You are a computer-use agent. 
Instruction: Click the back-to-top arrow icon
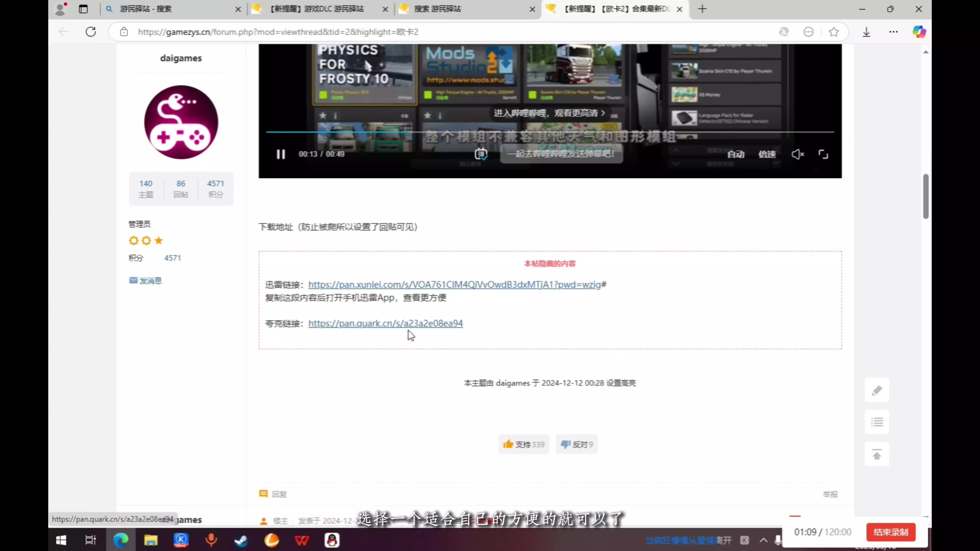(x=877, y=454)
